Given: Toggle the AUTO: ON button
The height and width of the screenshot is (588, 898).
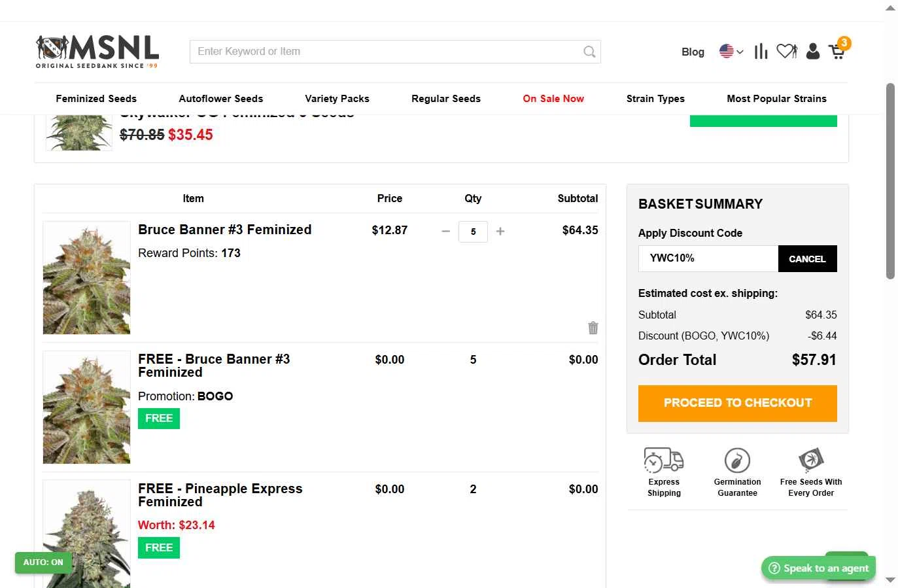Looking at the screenshot, I should [43, 562].
